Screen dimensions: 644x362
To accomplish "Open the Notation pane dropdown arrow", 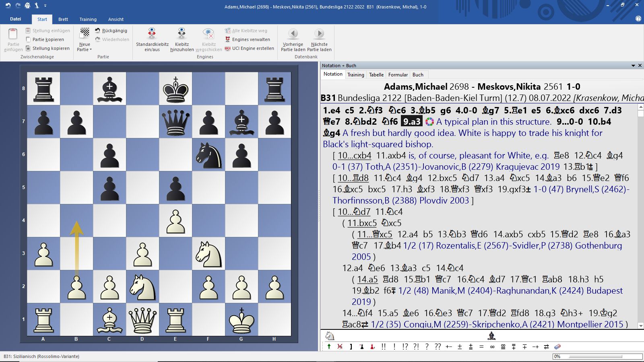I will [x=633, y=66].
